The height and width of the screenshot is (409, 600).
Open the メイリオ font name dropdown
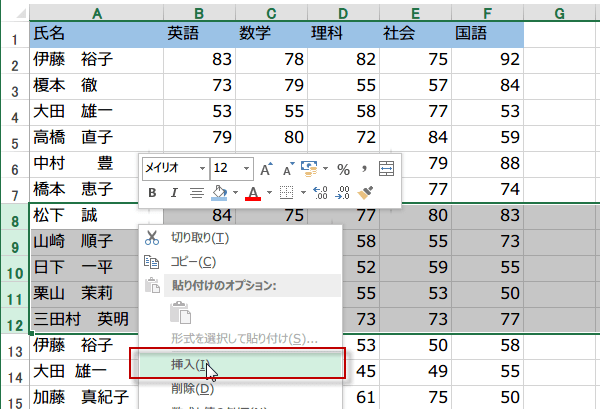click(x=202, y=169)
